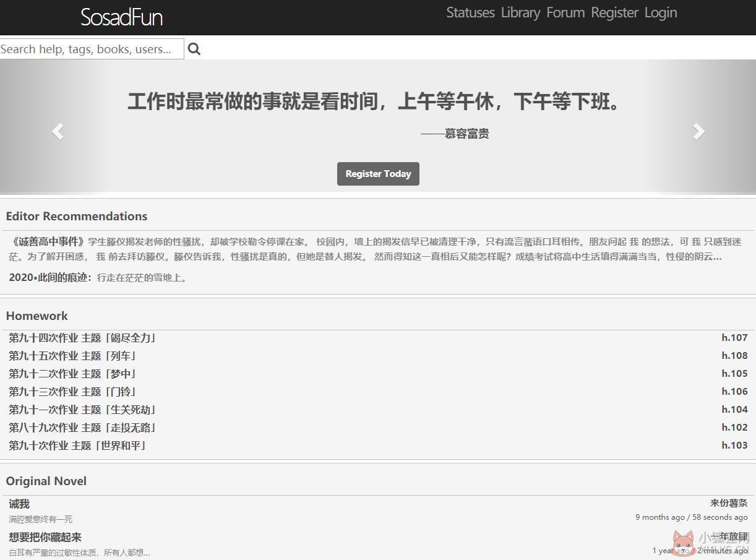Viewport: 756px width, 560px height.
Task: Open homework 第九十二次作业 主题「梦中」
Action: (73, 374)
